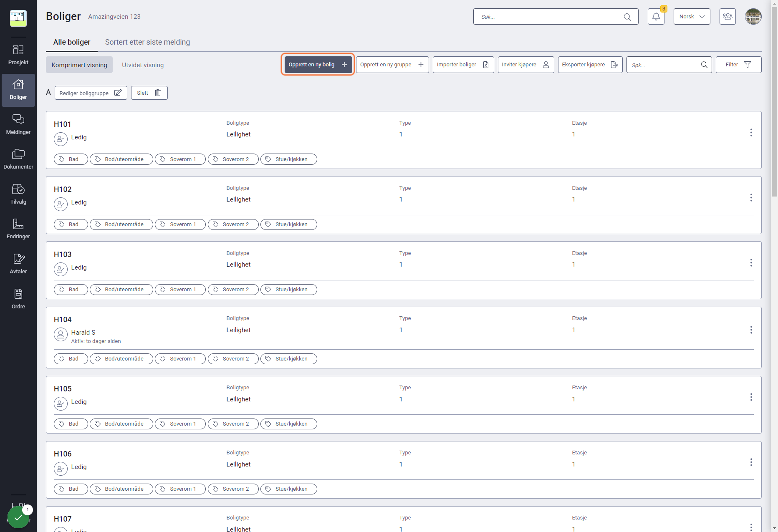Viewport: 778px width, 532px height.
Task: Click the Bad tag on H101
Action: click(x=71, y=159)
